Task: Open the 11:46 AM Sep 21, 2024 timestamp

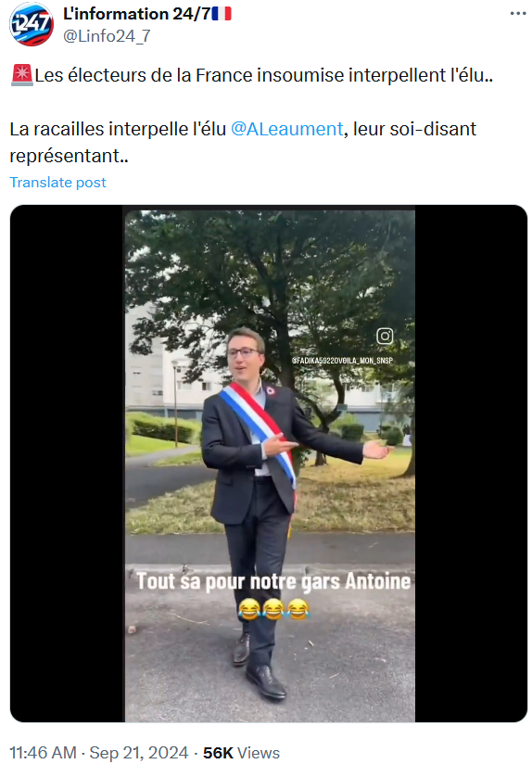Action: coord(99,753)
